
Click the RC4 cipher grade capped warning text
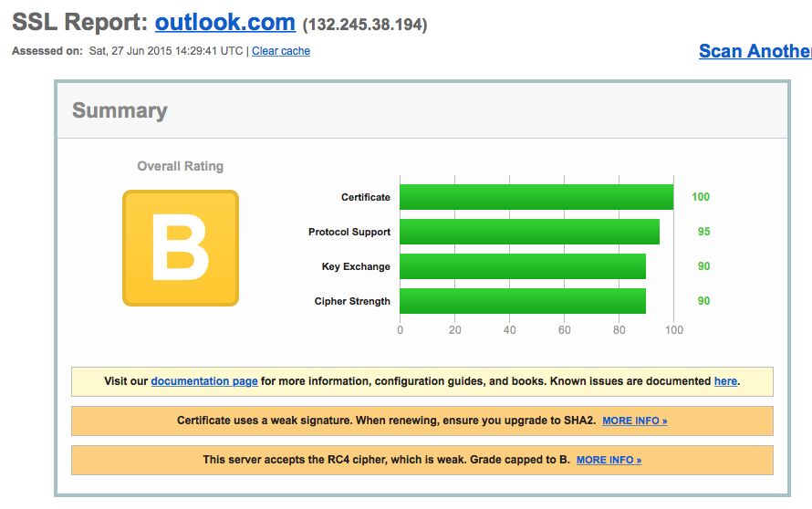(386, 460)
